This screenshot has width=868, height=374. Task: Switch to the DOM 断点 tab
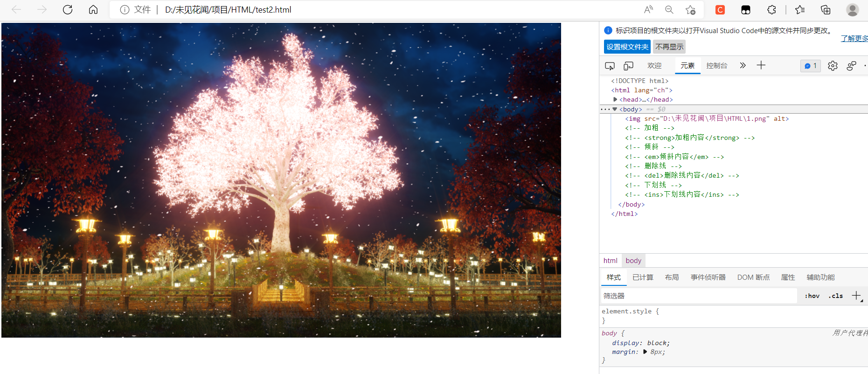point(753,277)
